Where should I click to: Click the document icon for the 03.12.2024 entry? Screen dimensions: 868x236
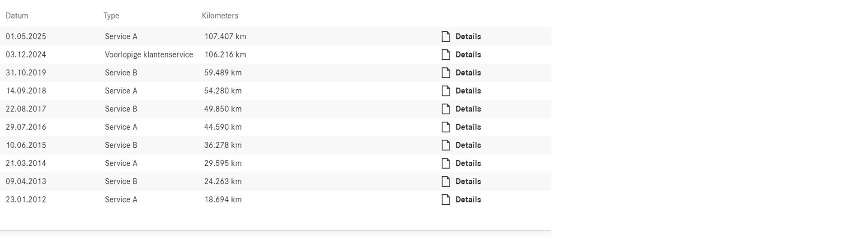pyautogui.click(x=446, y=55)
